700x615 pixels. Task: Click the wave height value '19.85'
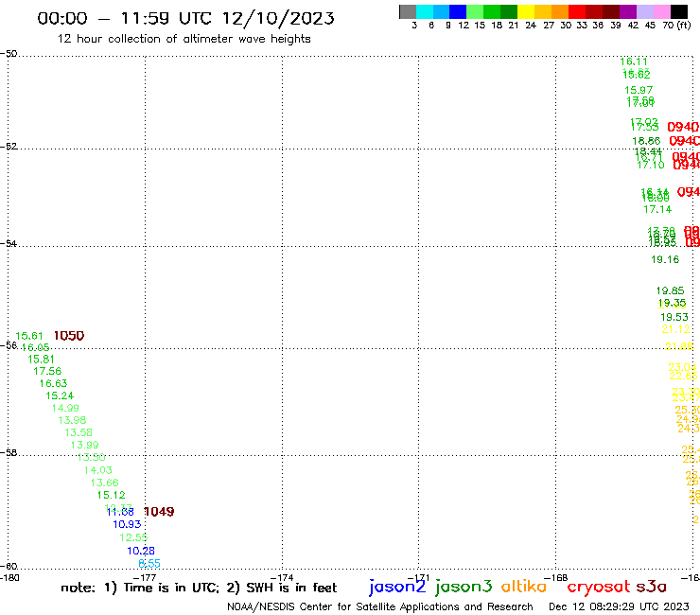pos(670,290)
